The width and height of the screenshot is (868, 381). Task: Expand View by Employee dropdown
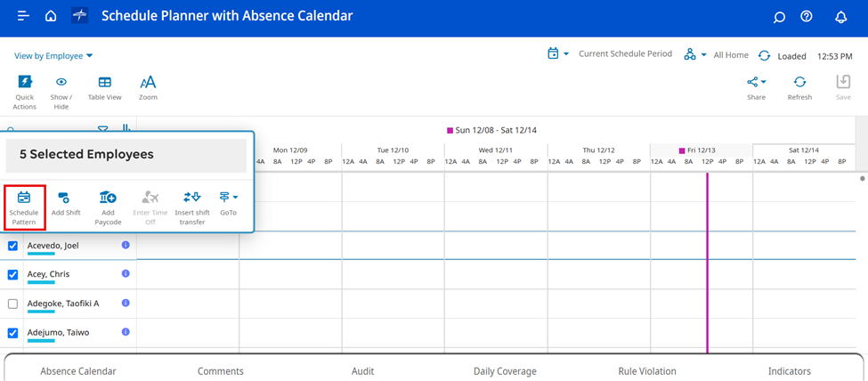point(53,56)
